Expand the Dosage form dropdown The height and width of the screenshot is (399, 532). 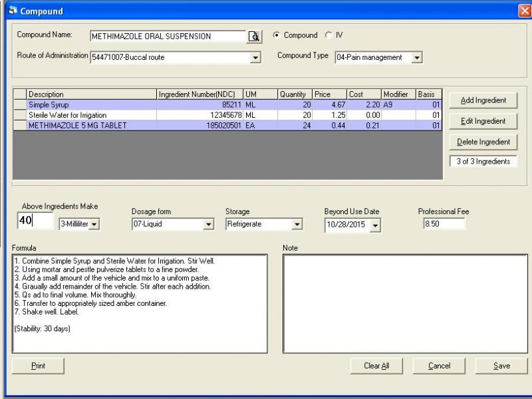[207, 224]
